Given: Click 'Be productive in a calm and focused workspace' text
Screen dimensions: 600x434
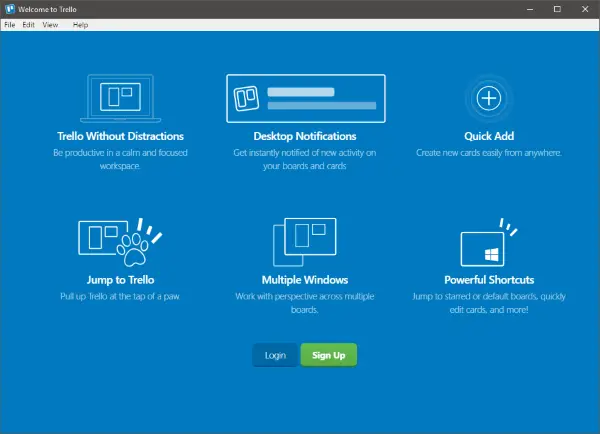Looking at the screenshot, I should 121,159.
